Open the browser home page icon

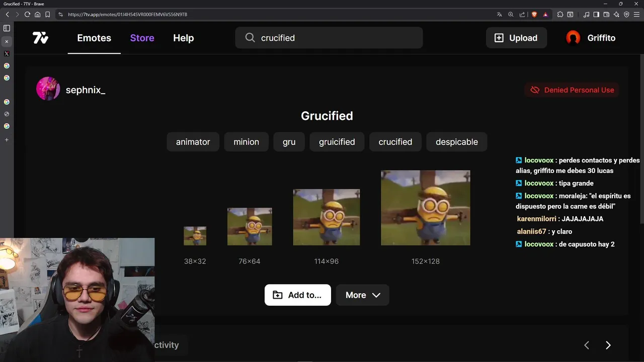37,15
